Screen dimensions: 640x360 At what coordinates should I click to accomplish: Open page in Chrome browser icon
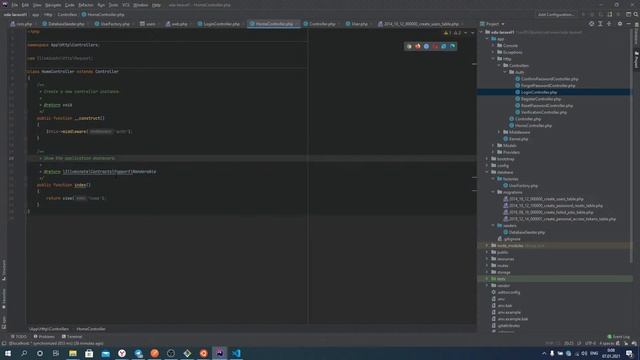409,46
